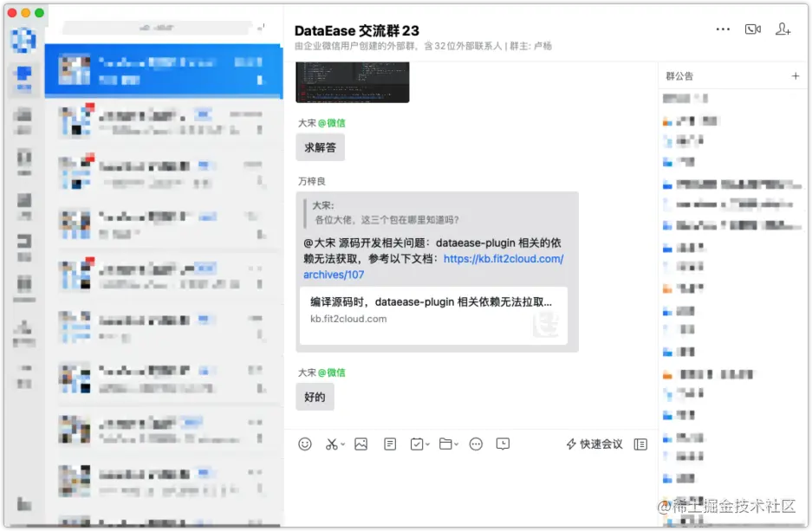Click in the message input area

(x=471, y=492)
